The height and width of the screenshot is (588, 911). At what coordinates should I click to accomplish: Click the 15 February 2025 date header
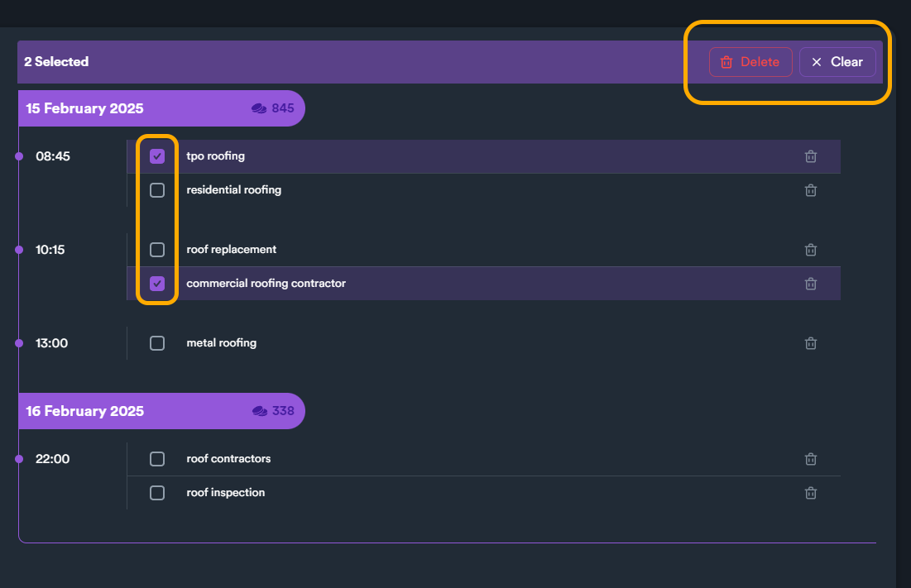pyautogui.click(x=84, y=108)
